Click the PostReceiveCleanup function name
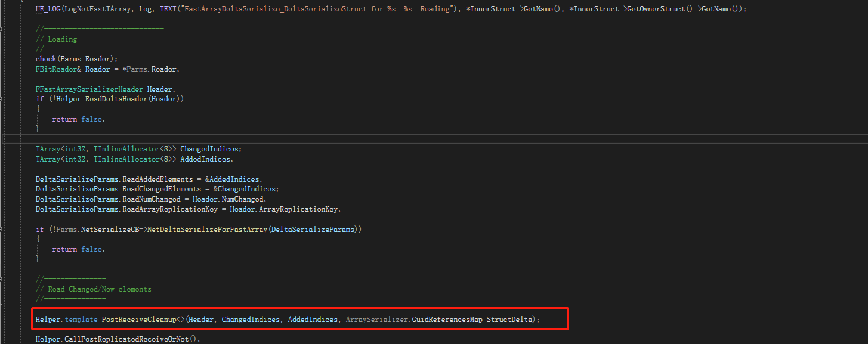This screenshot has height=344, width=868. [140, 320]
